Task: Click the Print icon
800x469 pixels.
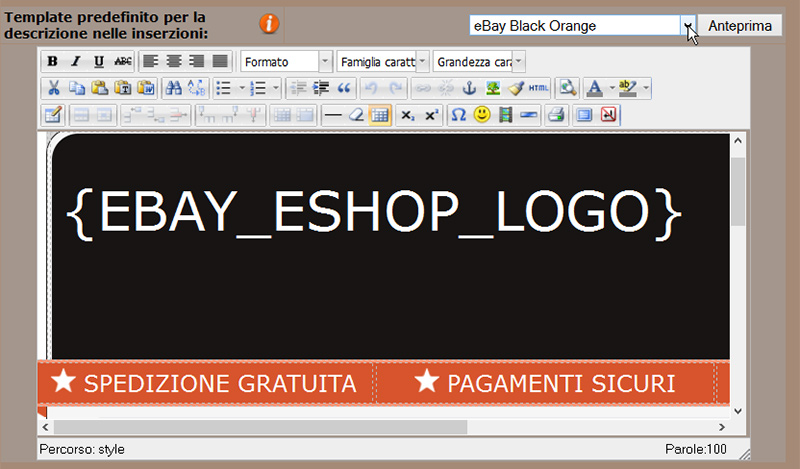Action: point(556,115)
